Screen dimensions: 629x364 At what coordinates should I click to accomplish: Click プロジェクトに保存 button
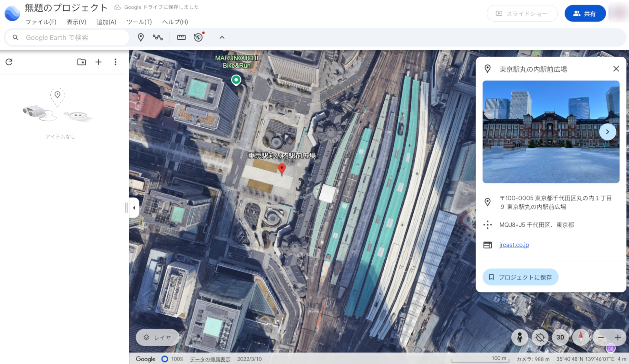[520, 277]
